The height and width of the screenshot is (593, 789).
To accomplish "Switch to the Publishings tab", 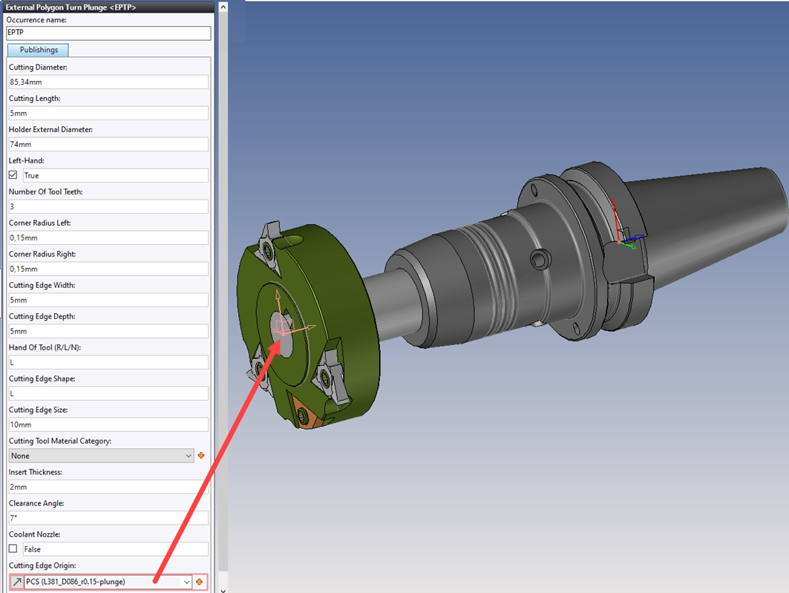I will pyautogui.click(x=38, y=50).
